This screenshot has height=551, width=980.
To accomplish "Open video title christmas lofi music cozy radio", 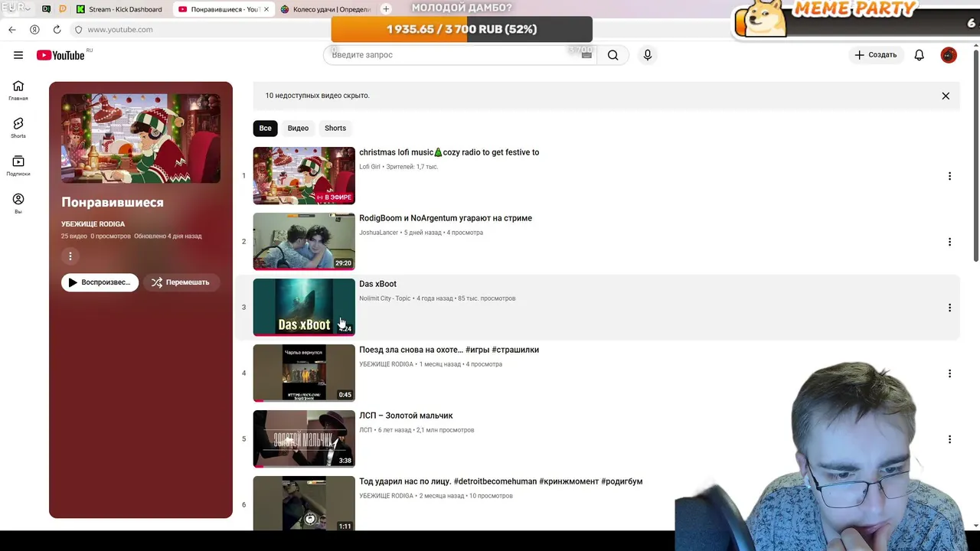I will [449, 152].
